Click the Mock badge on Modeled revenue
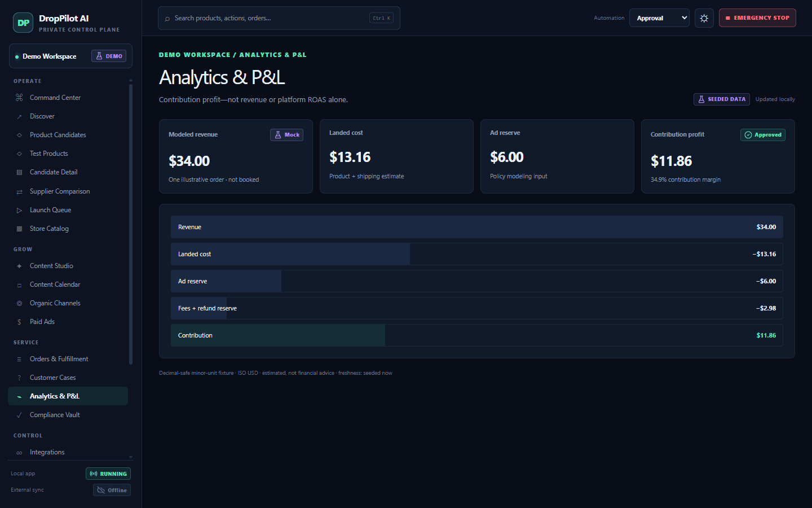 coord(286,135)
